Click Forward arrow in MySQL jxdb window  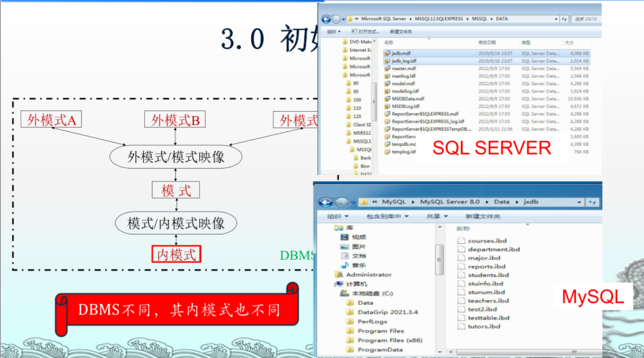pos(342,202)
